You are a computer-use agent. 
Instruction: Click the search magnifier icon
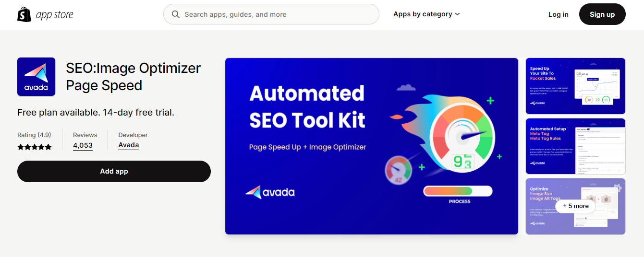176,14
